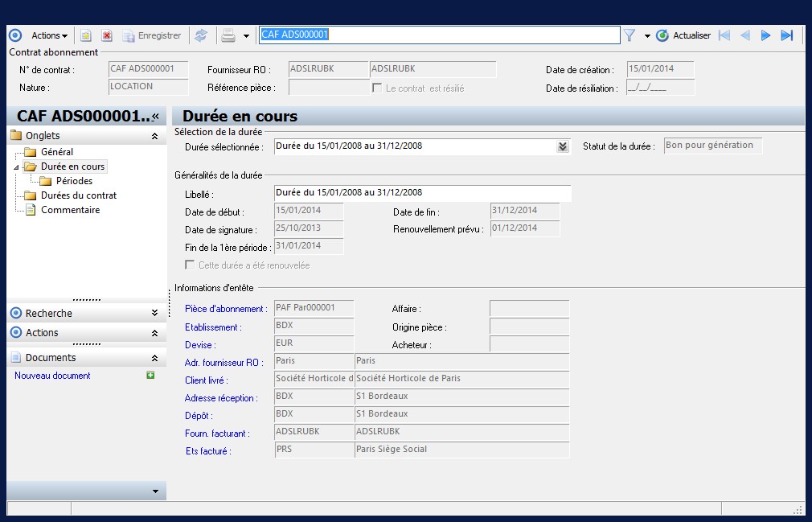This screenshot has height=522, width=812.
Task: Collapse the left navigation panel chevron
Action: [155, 116]
